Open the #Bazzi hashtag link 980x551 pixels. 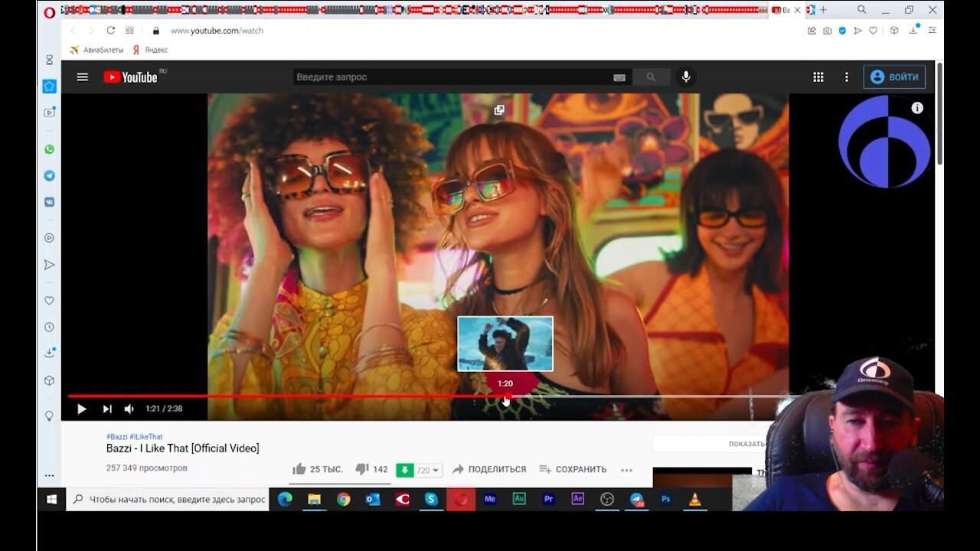click(x=116, y=437)
